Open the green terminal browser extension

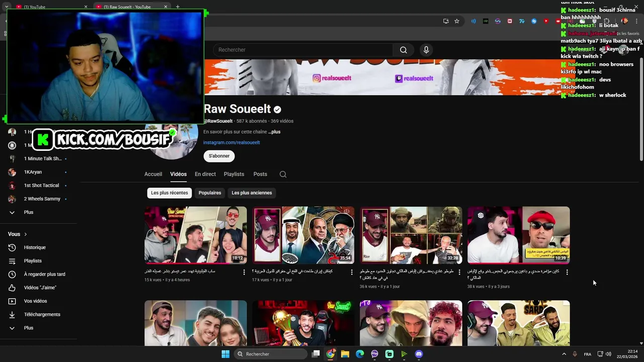tap(486, 21)
